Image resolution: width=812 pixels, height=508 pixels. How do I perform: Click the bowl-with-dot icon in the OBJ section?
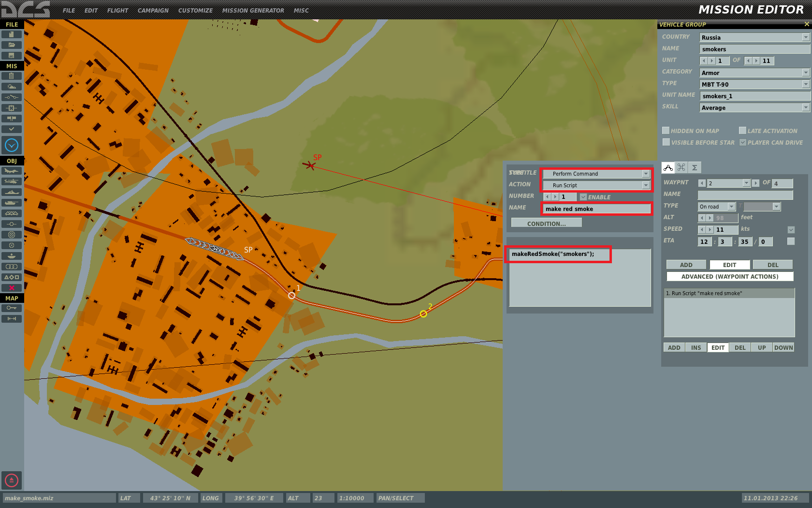point(12,256)
